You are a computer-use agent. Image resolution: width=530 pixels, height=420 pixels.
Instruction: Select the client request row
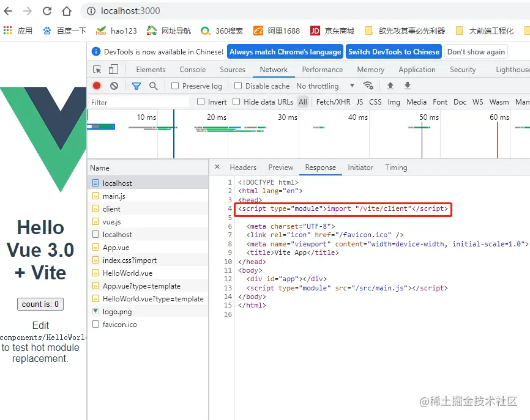pyautogui.click(x=148, y=209)
